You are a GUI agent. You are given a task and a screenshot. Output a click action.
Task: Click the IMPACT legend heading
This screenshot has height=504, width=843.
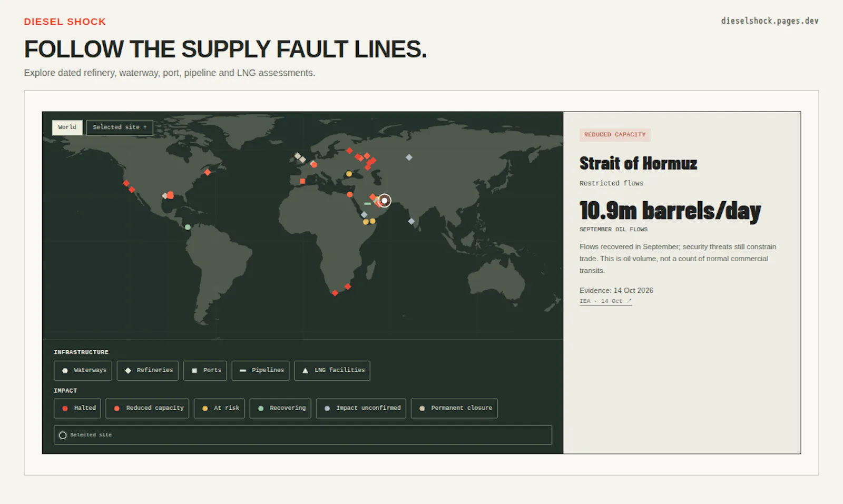tap(65, 391)
